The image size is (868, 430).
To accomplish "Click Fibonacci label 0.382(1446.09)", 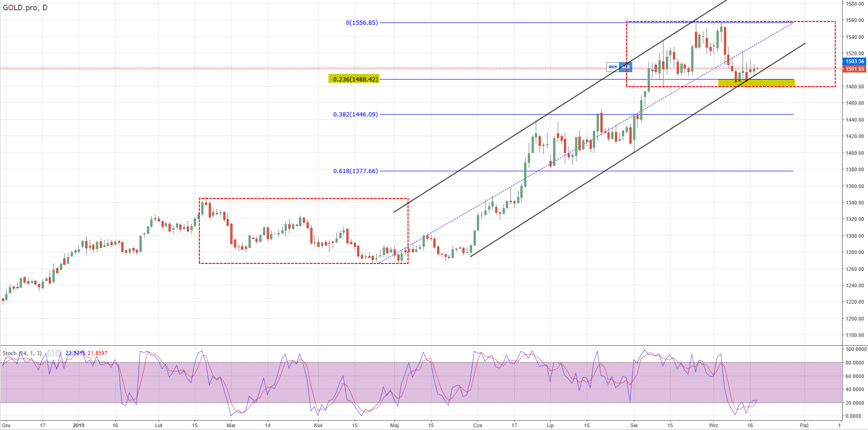I will tap(355, 114).
